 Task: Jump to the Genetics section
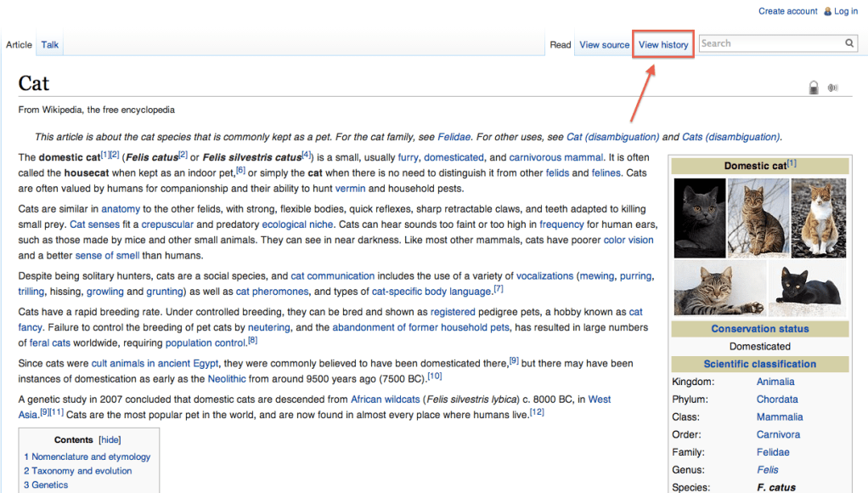(46, 484)
